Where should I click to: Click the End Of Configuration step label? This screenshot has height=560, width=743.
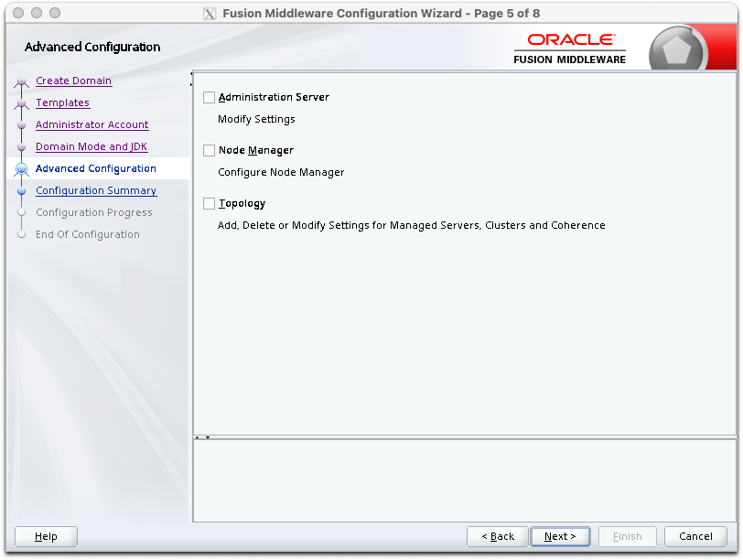click(x=88, y=234)
